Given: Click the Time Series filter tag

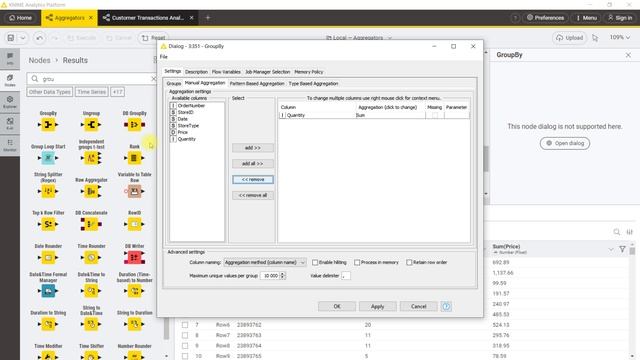Looking at the screenshot, I should click(91, 92).
